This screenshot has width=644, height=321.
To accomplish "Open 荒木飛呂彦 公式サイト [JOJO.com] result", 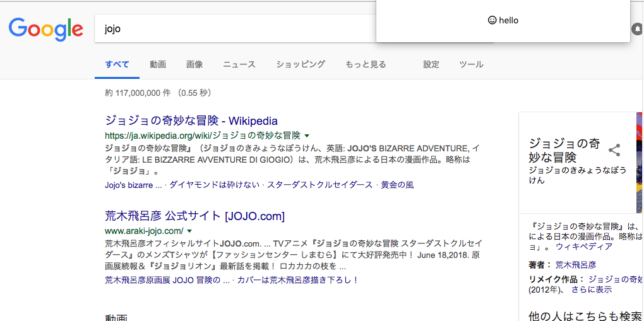I will [x=194, y=216].
